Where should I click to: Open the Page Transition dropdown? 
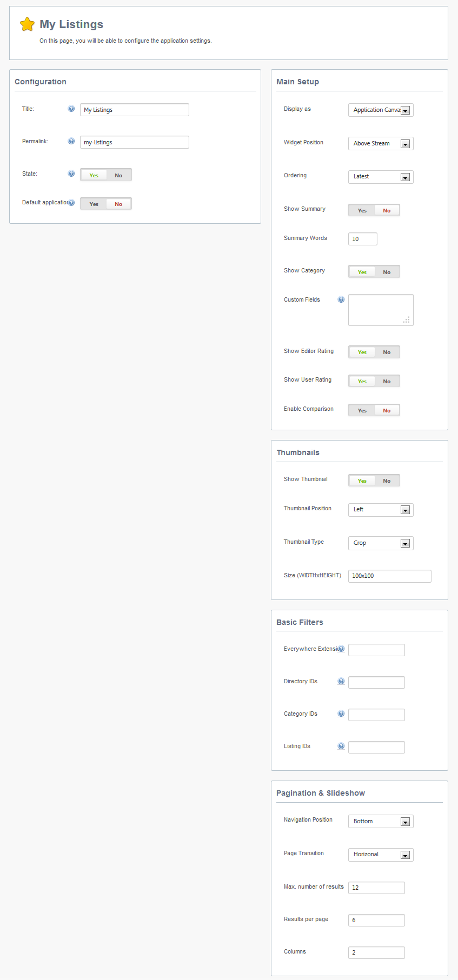point(381,854)
